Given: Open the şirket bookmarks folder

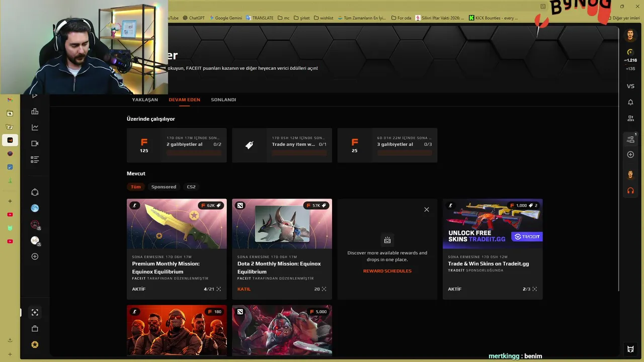Looking at the screenshot, I should (x=302, y=18).
